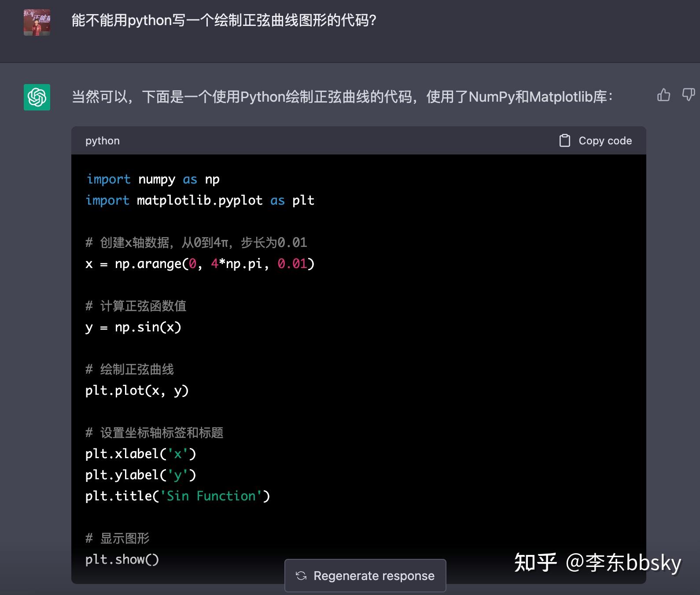
Task: Click the ChatGPT logo avatar
Action: click(37, 97)
